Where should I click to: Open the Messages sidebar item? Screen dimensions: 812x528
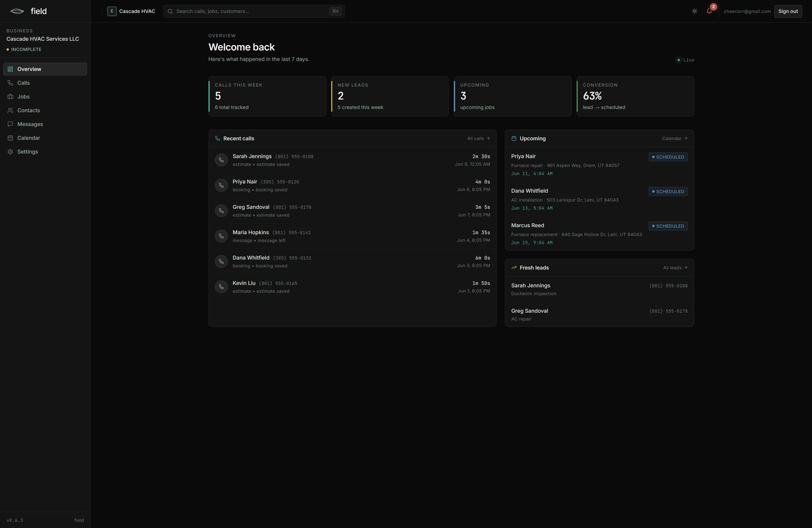(x=45, y=124)
